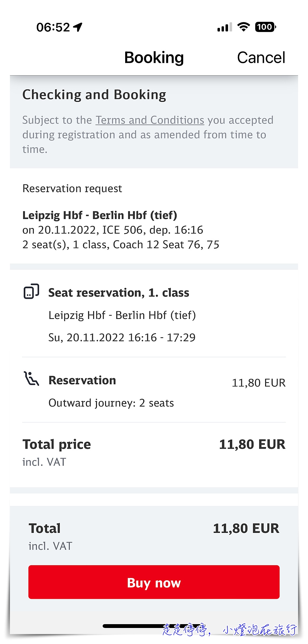Tap the red Buy now button

pyautogui.click(x=154, y=582)
